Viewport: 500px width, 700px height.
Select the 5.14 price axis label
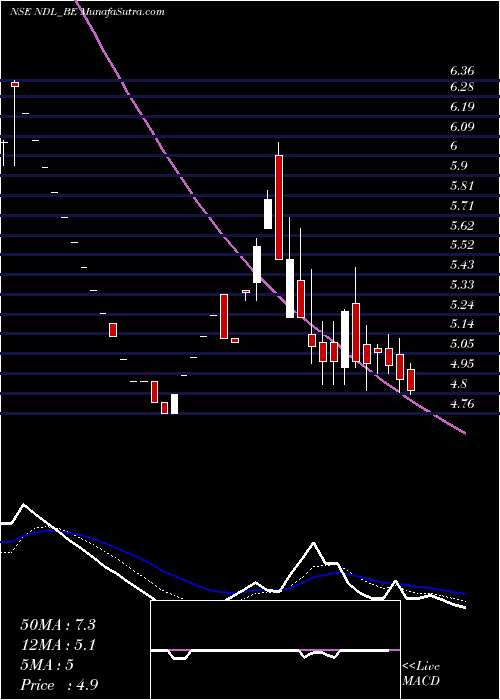click(x=462, y=324)
